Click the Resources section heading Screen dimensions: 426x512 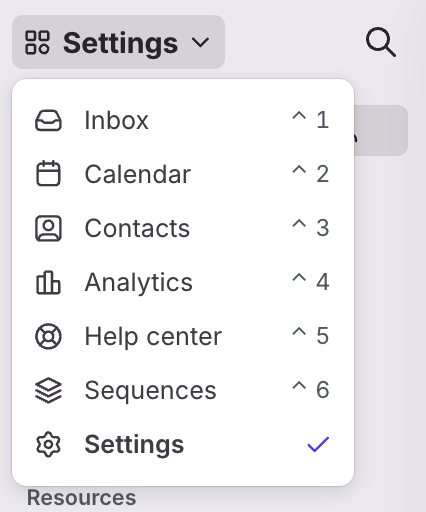point(82,498)
